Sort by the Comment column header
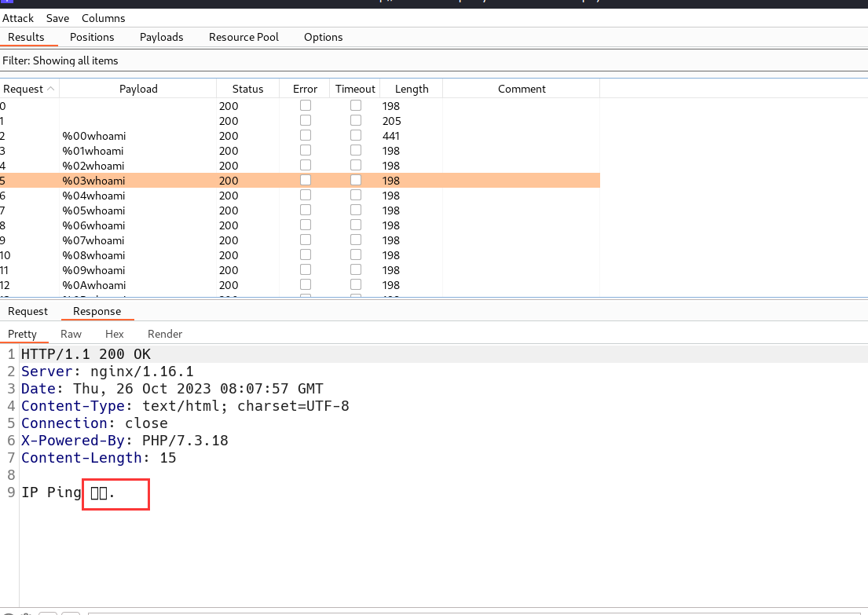Screen dimensions: 868x615 (x=522, y=89)
